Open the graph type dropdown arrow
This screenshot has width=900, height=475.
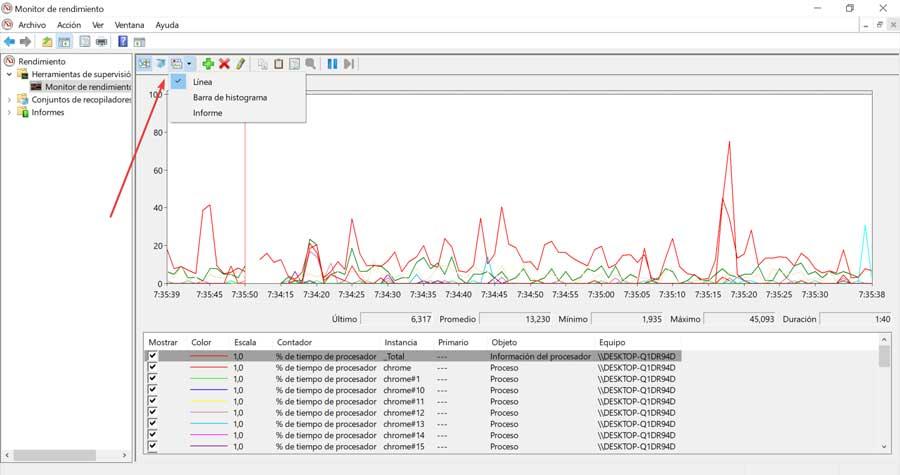(x=189, y=64)
